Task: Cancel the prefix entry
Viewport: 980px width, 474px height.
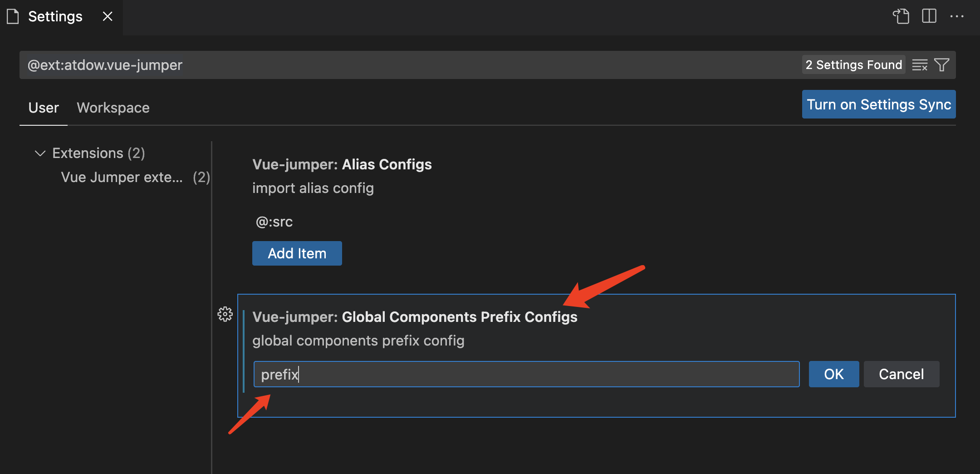Action: (x=902, y=374)
